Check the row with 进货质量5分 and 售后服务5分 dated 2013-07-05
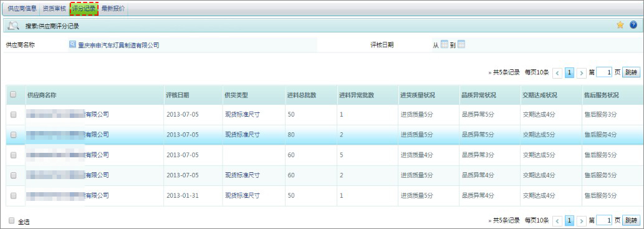This screenshot has width=644, height=229. [13, 175]
